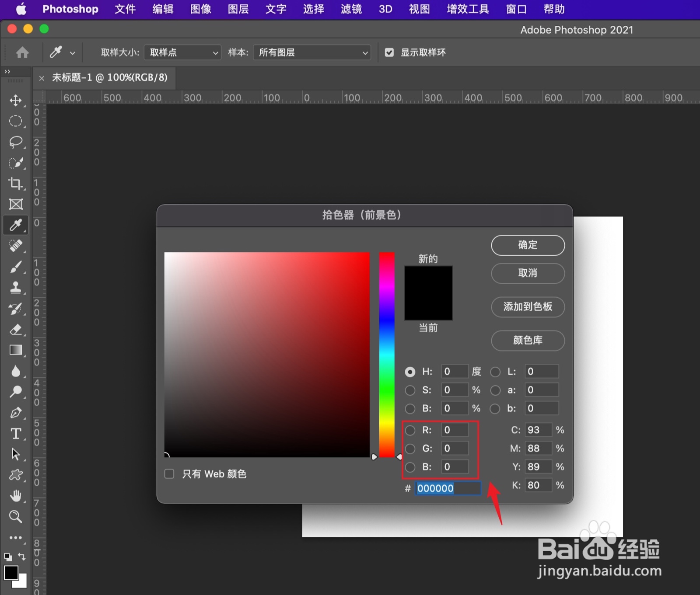Expand the toolbar double-arrow toggle
700x595 pixels.
click(x=7, y=72)
